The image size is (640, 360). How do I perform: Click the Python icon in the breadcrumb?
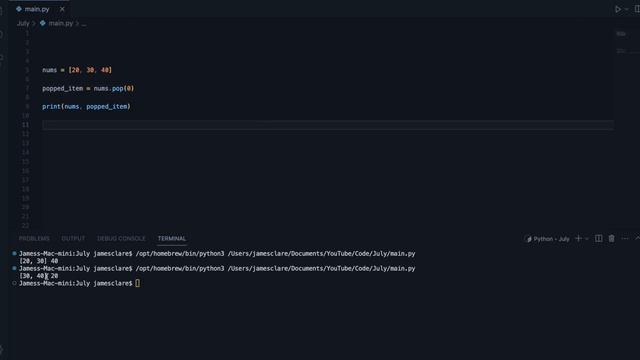click(42, 23)
